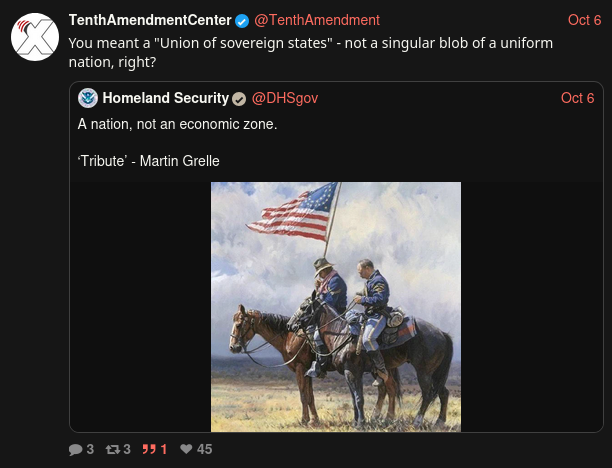
Task: Click the quoted tweet's Oct 6 date
Action: 577,98
